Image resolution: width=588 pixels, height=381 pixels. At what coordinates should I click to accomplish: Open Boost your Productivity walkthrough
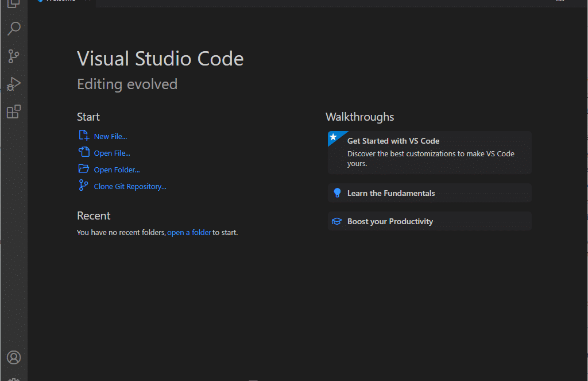tap(430, 221)
